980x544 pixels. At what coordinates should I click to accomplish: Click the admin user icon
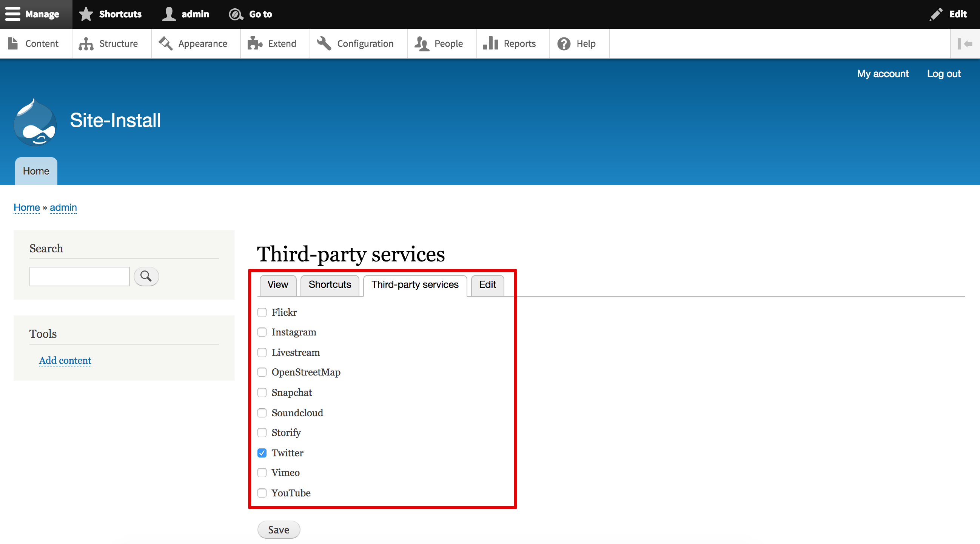(169, 13)
